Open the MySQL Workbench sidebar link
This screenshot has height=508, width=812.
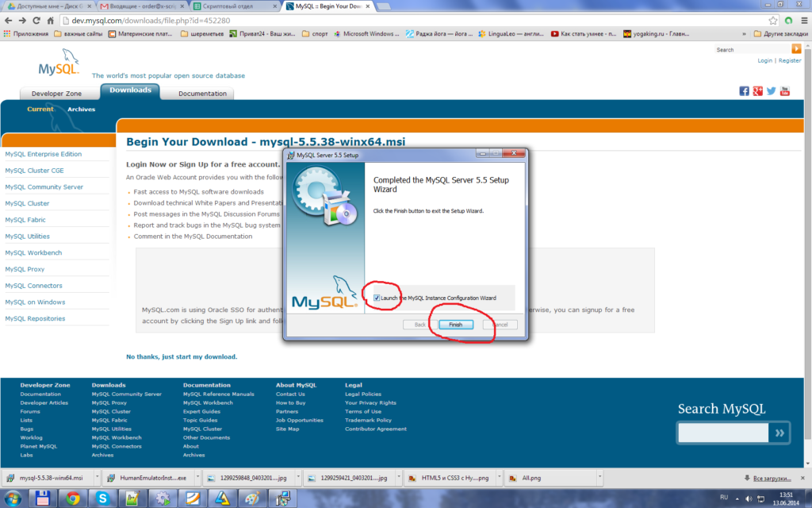click(x=33, y=253)
